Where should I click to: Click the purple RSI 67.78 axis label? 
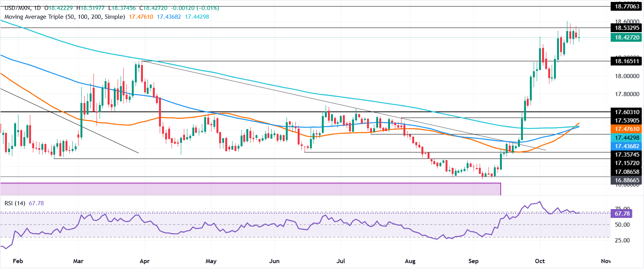tap(622, 214)
